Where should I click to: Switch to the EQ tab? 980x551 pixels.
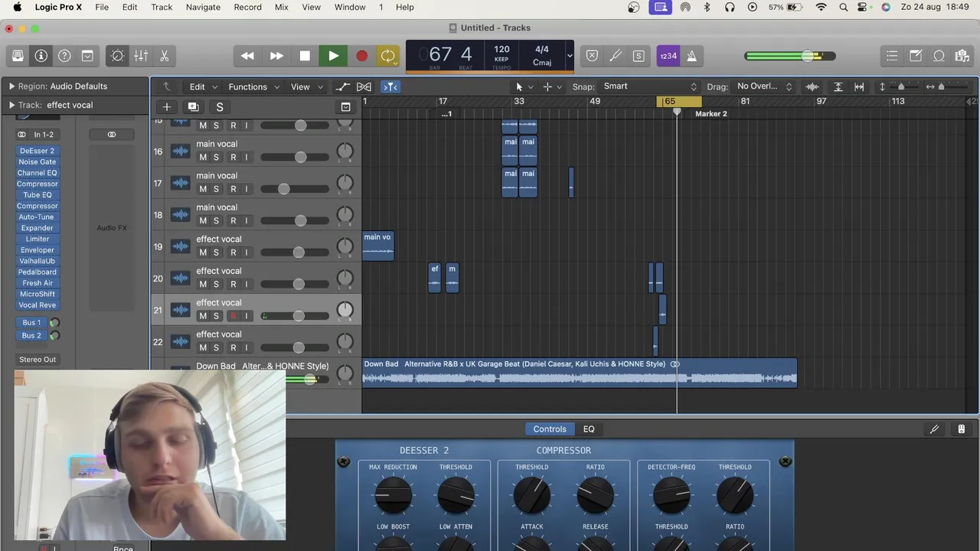pyautogui.click(x=589, y=429)
